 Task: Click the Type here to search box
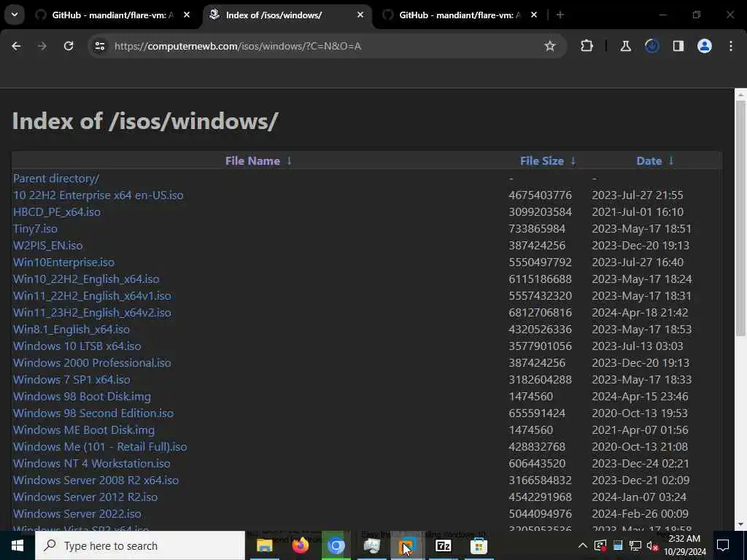pyautogui.click(x=140, y=545)
